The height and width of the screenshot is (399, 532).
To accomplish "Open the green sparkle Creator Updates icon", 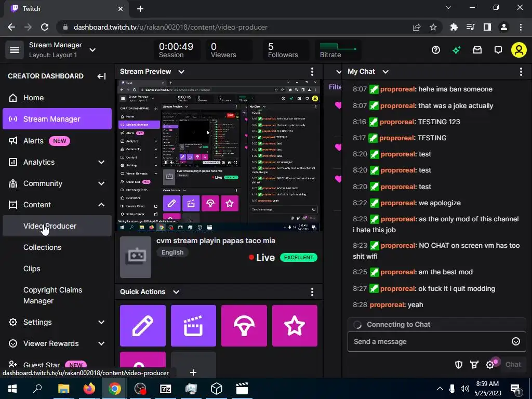I will click(x=456, y=50).
